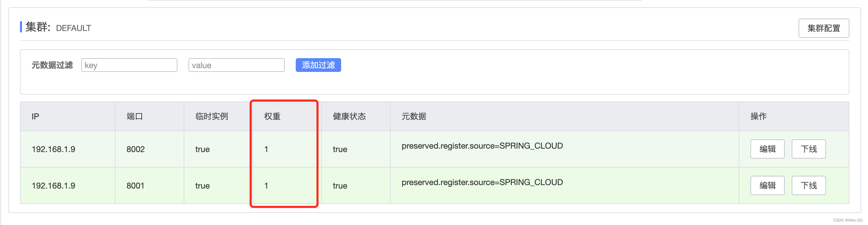This screenshot has width=868, height=225.
Task: Click the 端口 port column header
Action: click(x=134, y=116)
